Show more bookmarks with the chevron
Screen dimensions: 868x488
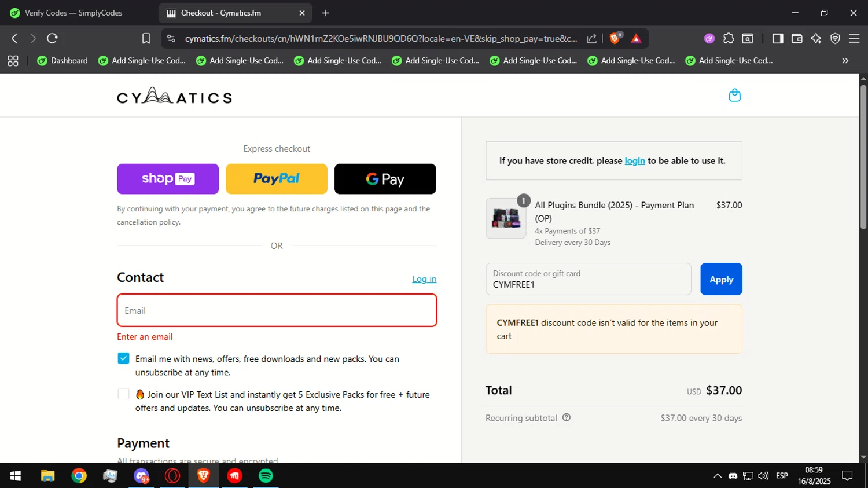pos(845,60)
